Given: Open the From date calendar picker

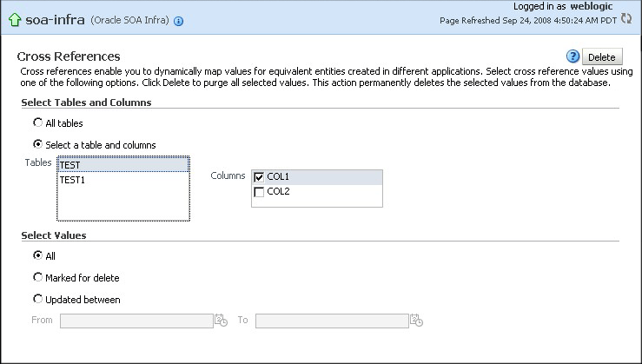Looking at the screenshot, I should point(221,321).
